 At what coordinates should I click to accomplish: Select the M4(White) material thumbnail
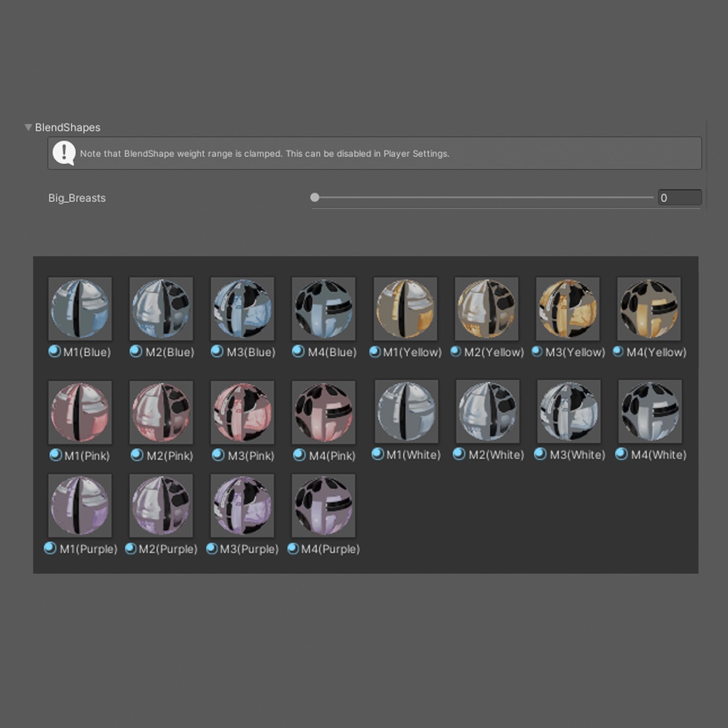[x=650, y=412]
